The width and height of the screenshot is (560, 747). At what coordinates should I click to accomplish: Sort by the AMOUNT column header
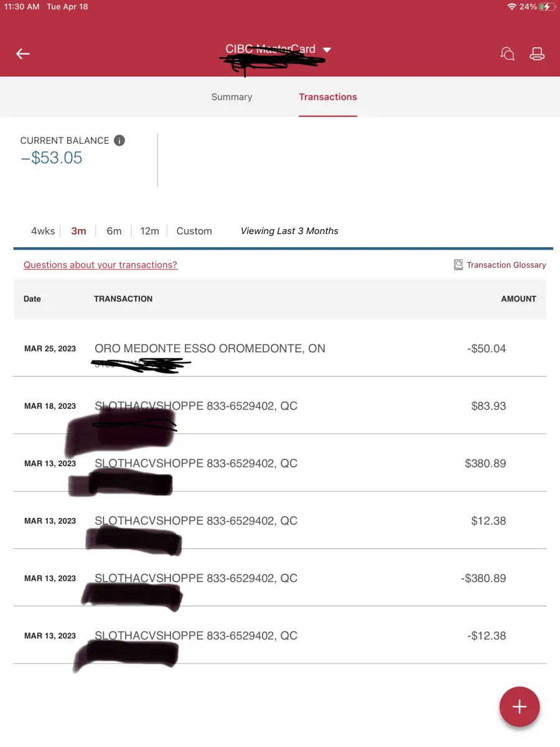click(x=518, y=299)
